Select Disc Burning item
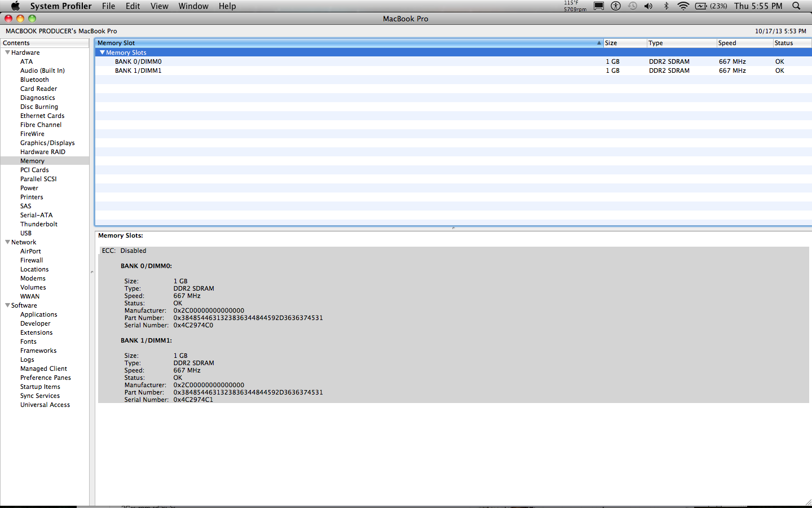Screen dimensions: 812x508 [x=39, y=107]
